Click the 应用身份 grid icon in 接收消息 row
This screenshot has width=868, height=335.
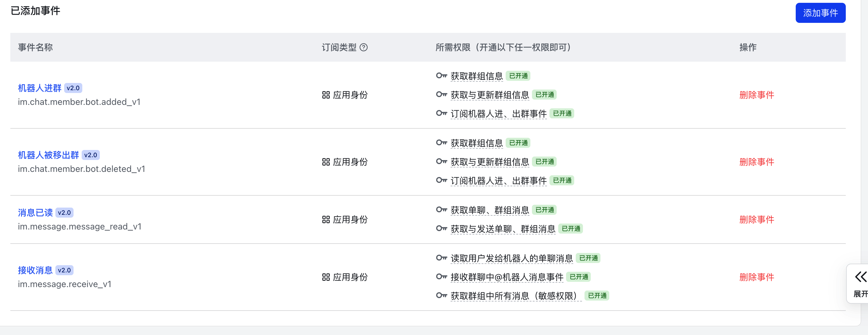tap(325, 277)
